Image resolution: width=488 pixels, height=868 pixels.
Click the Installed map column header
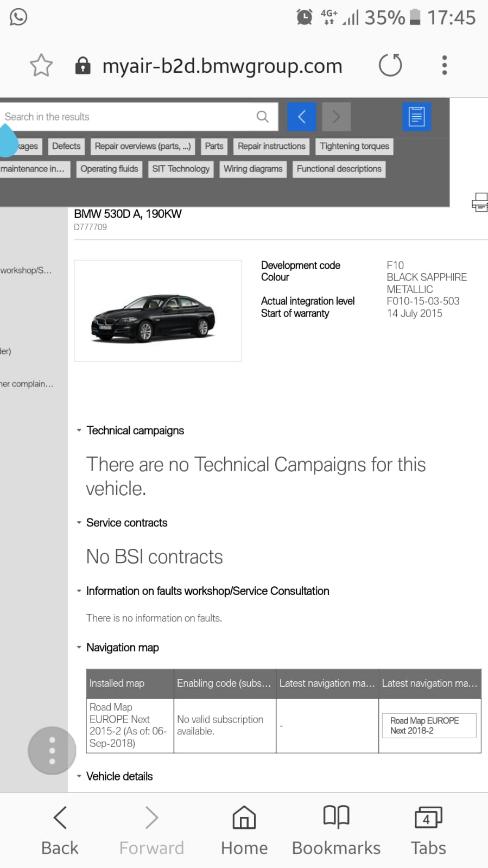130,683
